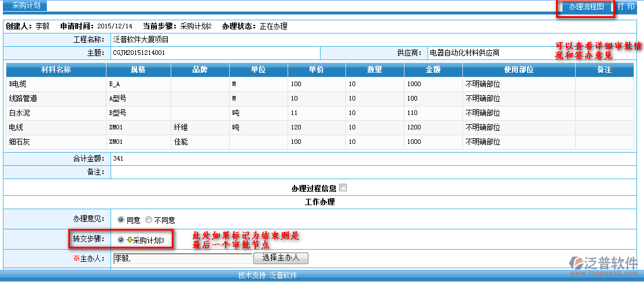Choose the 采购计划3 transfer step radio
The width and height of the screenshot is (644, 282).
[x=121, y=240]
